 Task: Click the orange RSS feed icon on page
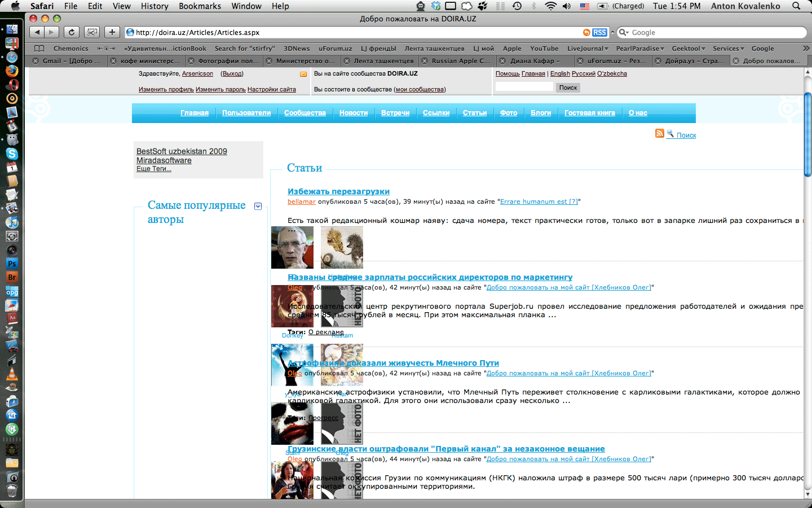(x=659, y=133)
